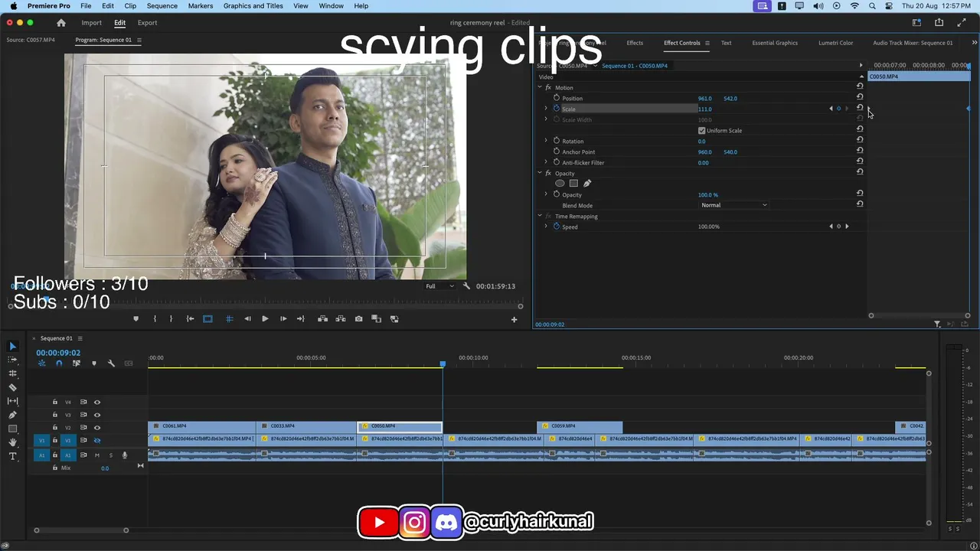Click Go to In point button
Screen dimensions: 980x551
pos(190,319)
